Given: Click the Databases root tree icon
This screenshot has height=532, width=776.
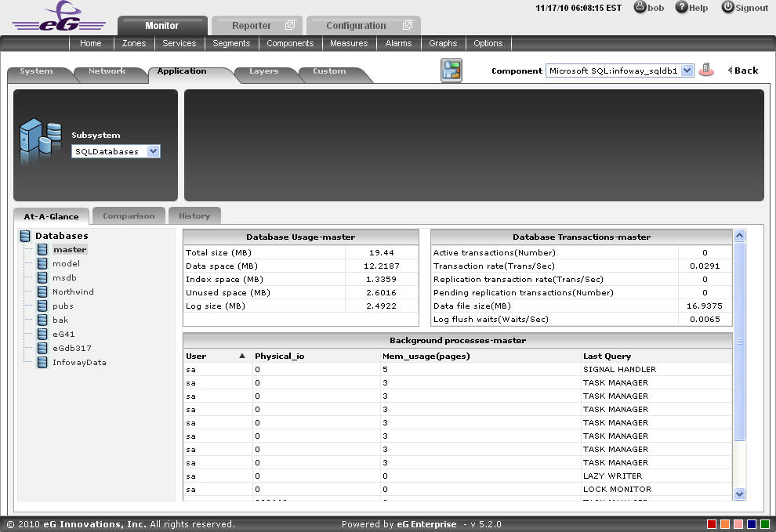Looking at the screenshot, I should coord(25,236).
